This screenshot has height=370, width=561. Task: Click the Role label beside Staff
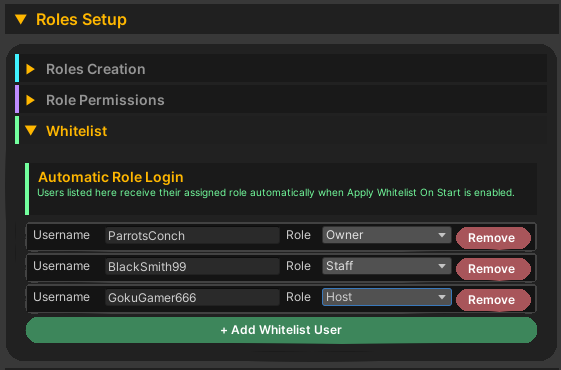point(298,266)
